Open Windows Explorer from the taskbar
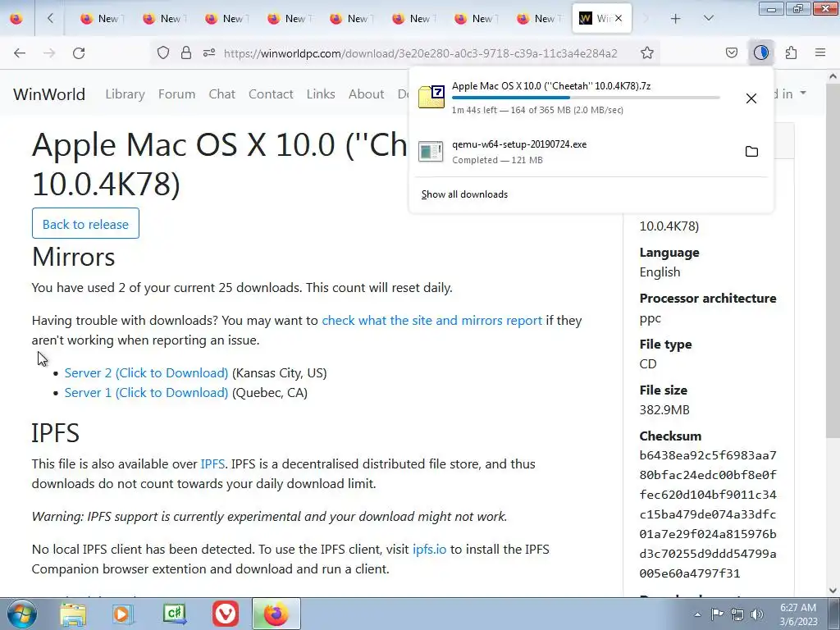This screenshot has height=630, width=840. (73, 614)
